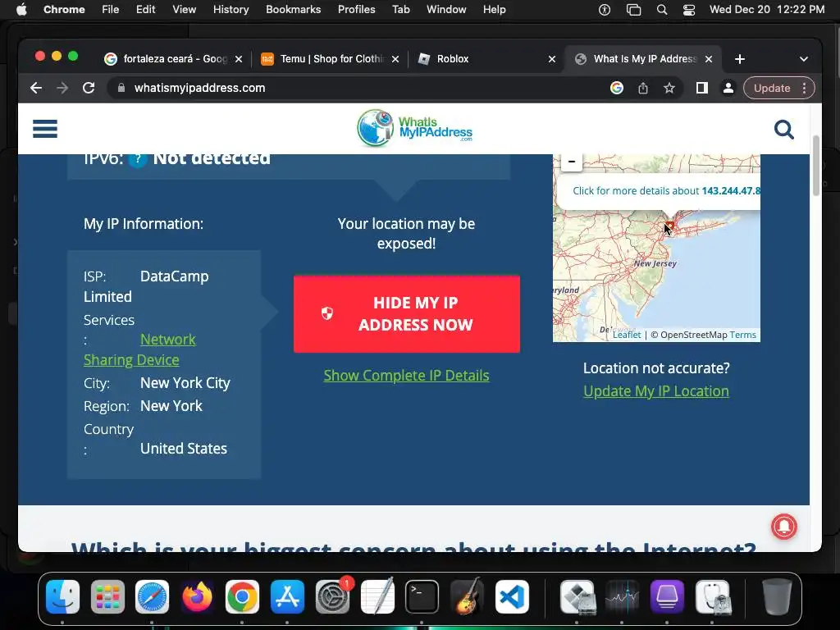Screen dimensions: 840x630
Task: Toggle Chrome side panel icon
Action: (x=702, y=88)
